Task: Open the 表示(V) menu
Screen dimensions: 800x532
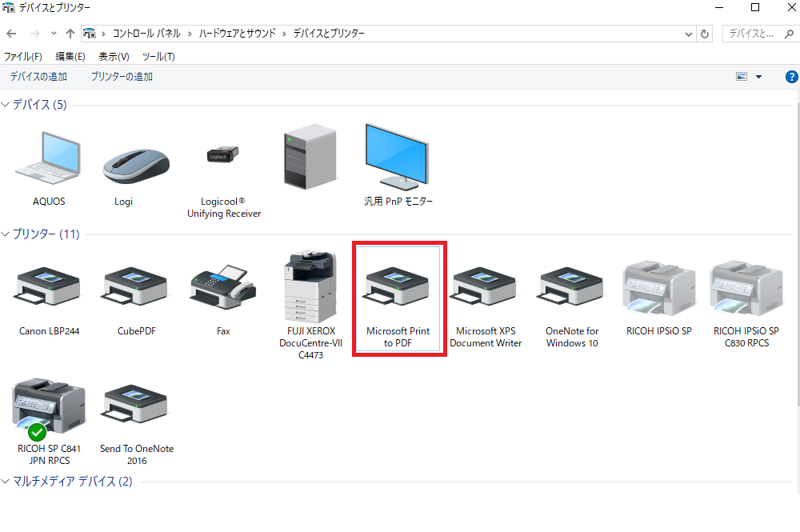Action: tap(114, 57)
